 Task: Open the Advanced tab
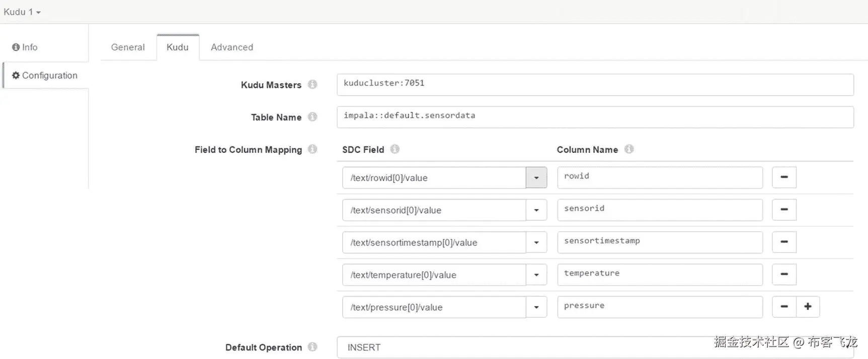(232, 47)
